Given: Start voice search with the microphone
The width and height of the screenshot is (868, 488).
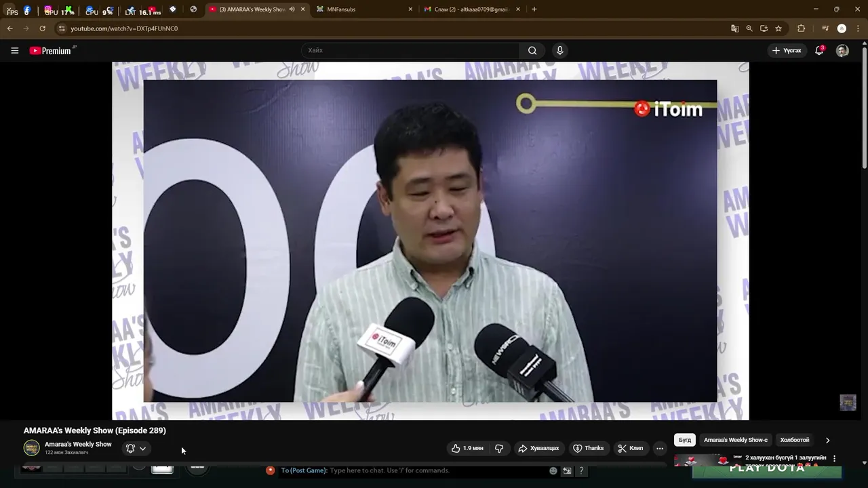Looking at the screenshot, I should [559, 50].
